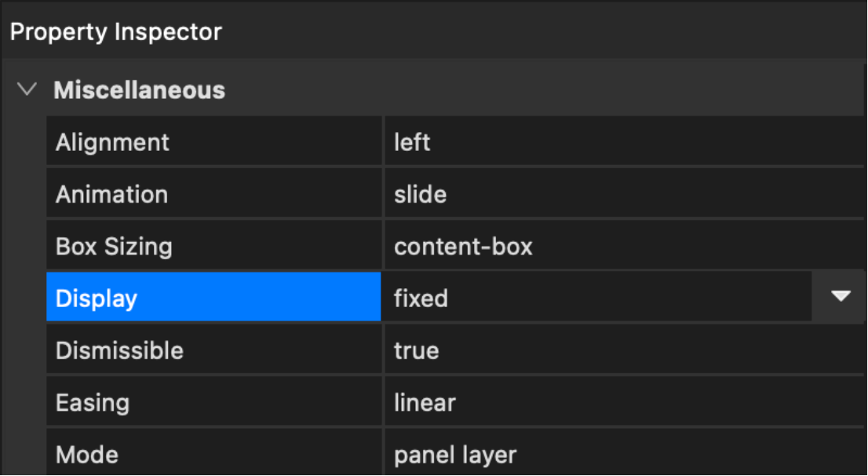
Task: Select the Animation property row label
Action: [x=111, y=194]
